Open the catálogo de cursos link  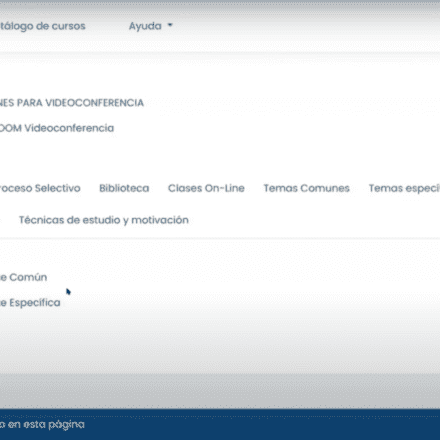coord(43,26)
